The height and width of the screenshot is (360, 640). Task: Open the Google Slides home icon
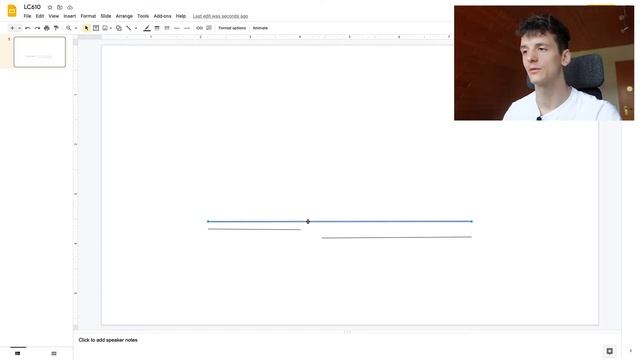tap(12, 11)
